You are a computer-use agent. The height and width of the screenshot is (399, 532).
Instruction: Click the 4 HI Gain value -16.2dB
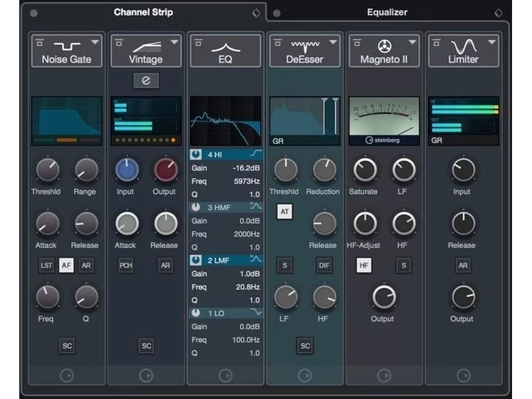[246, 168]
